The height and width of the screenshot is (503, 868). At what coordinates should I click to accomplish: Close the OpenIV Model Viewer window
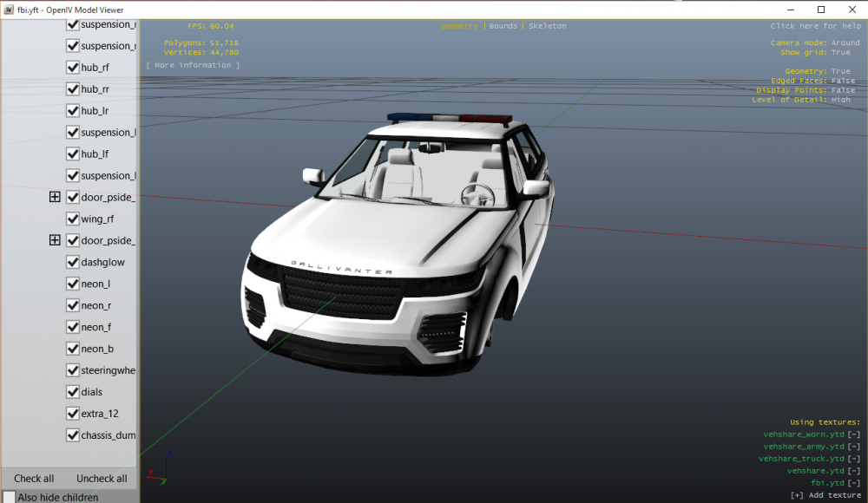pos(852,10)
